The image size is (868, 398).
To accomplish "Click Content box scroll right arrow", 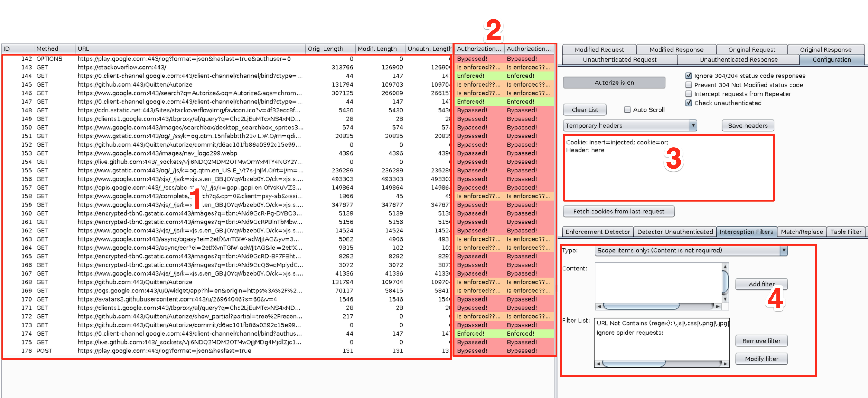I will tap(718, 306).
